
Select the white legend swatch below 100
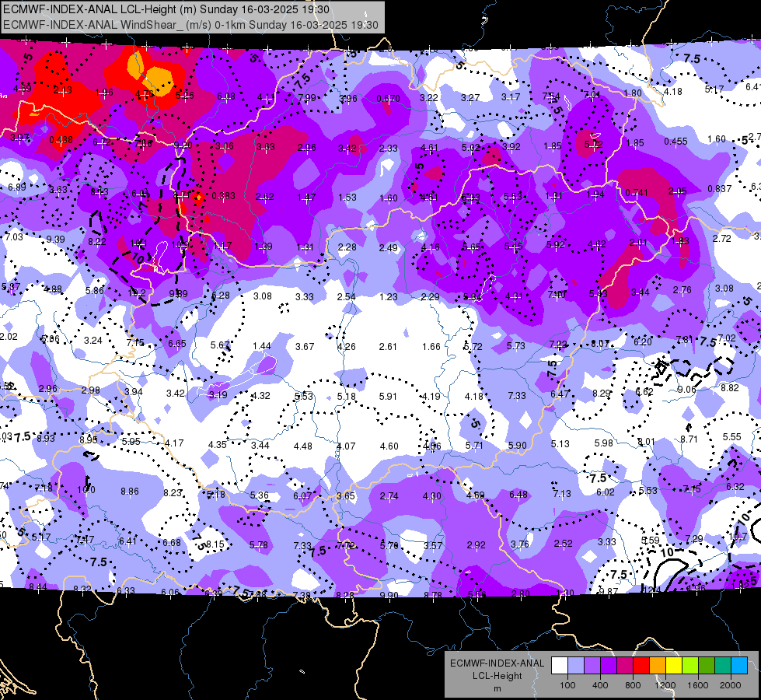pyautogui.click(x=560, y=666)
